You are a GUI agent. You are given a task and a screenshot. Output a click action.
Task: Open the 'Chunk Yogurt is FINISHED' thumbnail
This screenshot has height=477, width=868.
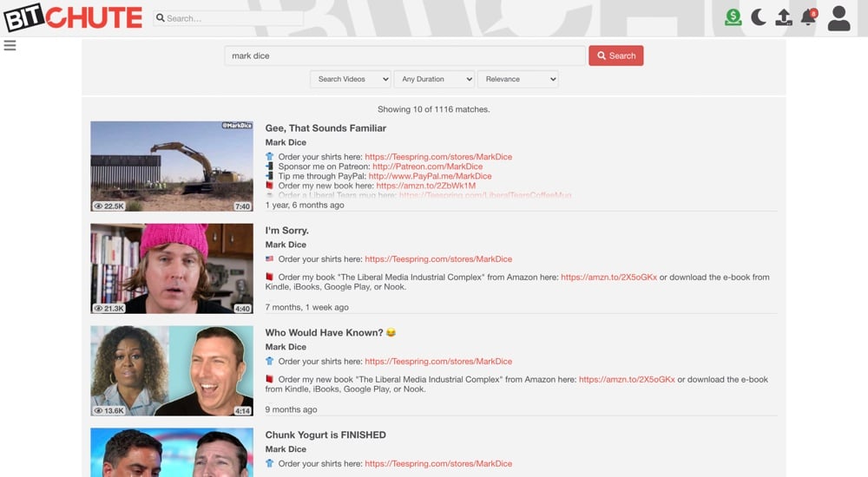pos(172,452)
